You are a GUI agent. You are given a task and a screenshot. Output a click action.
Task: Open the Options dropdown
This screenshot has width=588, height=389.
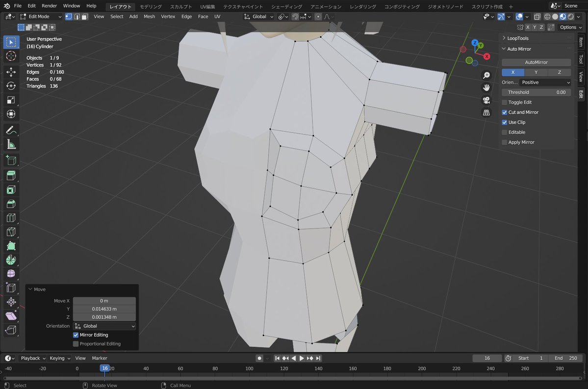click(570, 27)
